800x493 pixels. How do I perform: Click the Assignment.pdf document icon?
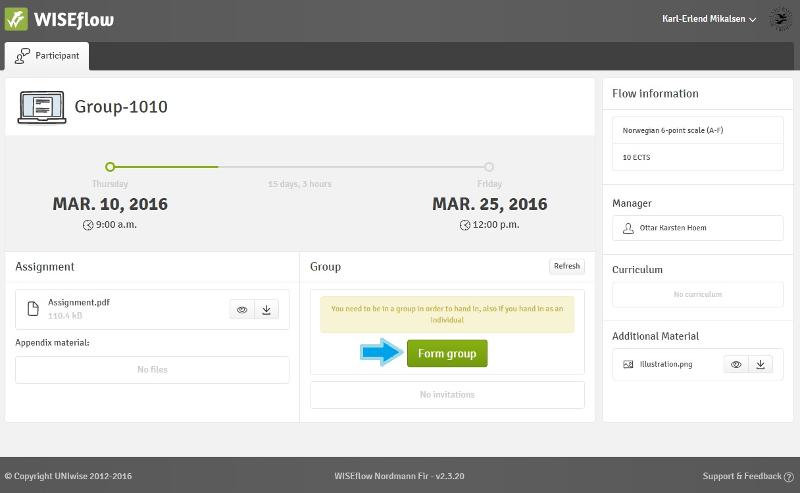(33, 308)
